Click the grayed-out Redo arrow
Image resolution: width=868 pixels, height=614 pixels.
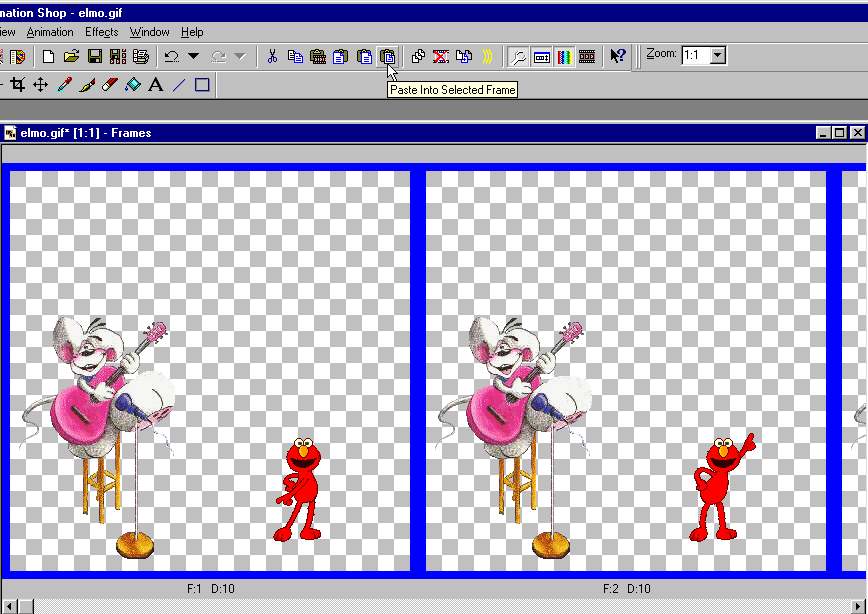(x=218, y=56)
